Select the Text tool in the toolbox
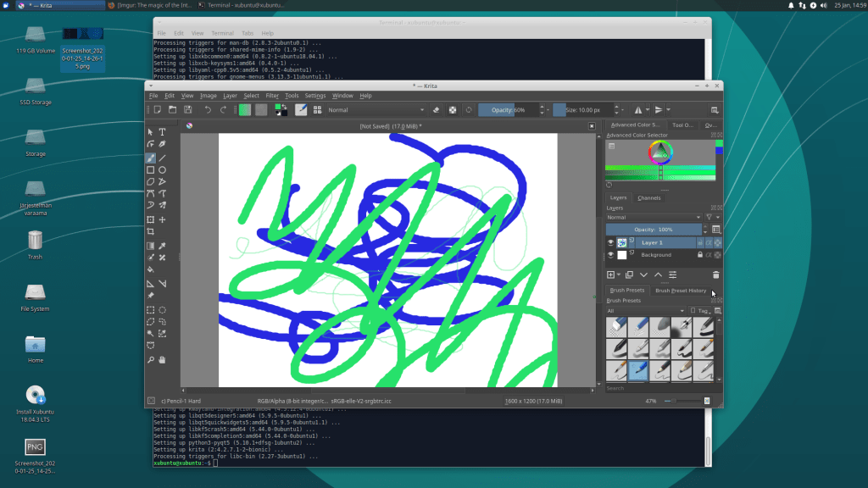Image resolution: width=868 pixels, height=488 pixels. (162, 132)
